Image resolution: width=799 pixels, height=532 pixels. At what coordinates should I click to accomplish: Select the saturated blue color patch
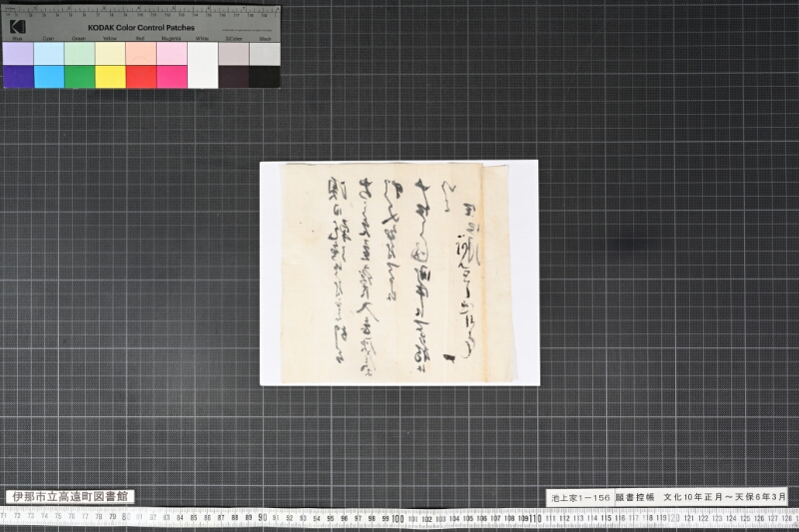[18, 77]
